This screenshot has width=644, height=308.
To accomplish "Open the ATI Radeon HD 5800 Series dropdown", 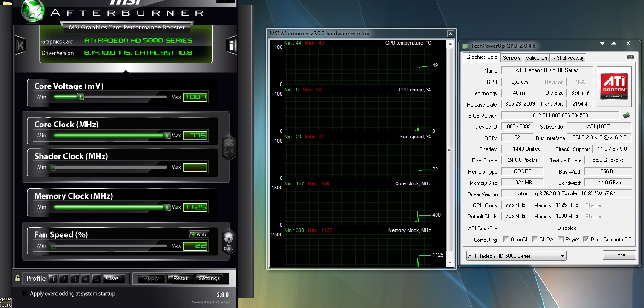I will [516, 256].
